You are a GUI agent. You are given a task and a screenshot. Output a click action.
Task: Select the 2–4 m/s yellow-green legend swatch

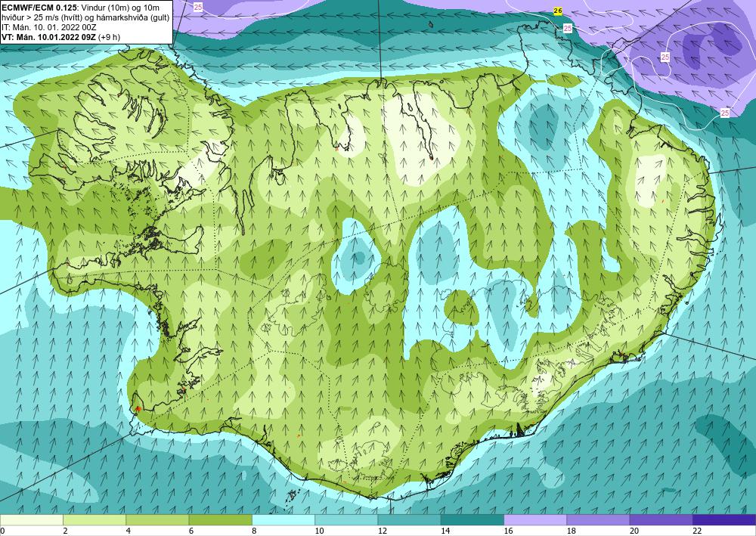pyautogui.click(x=94, y=520)
